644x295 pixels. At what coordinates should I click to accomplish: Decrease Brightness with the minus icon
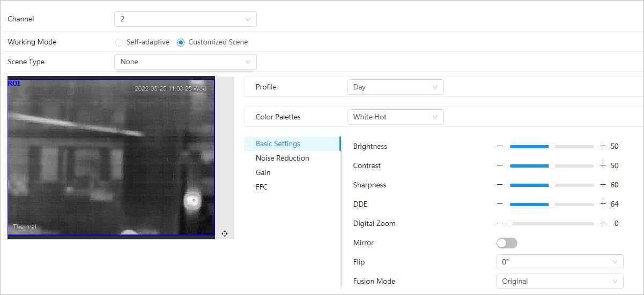coord(500,146)
